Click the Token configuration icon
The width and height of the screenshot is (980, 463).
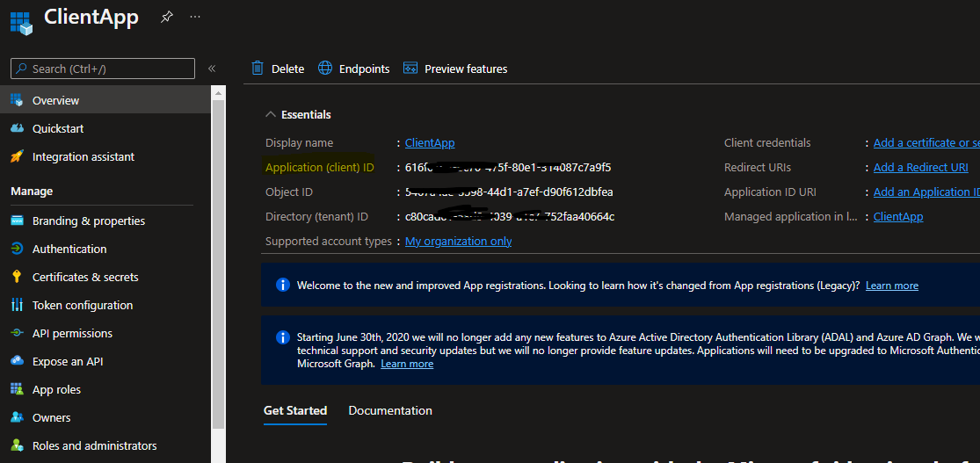[x=17, y=305]
